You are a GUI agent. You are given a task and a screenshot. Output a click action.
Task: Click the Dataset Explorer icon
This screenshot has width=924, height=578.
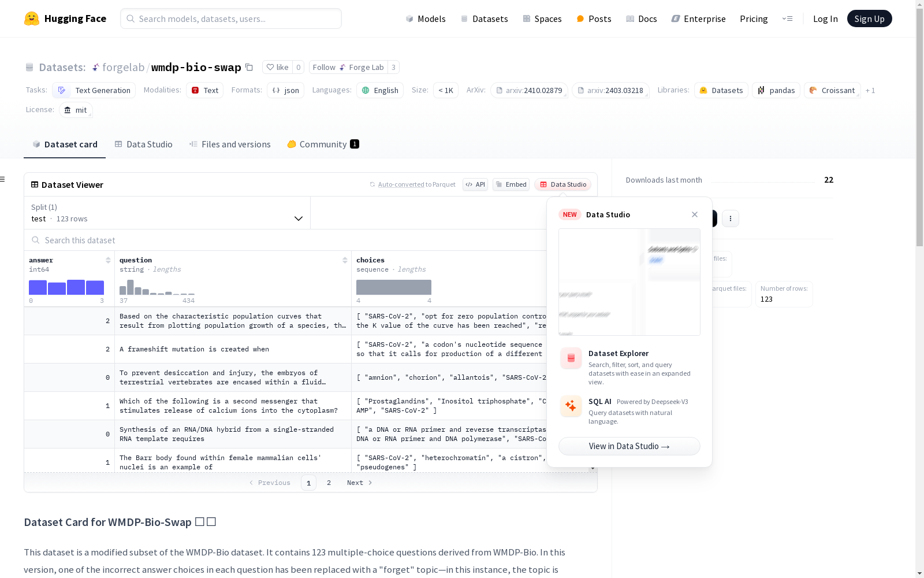click(x=571, y=358)
